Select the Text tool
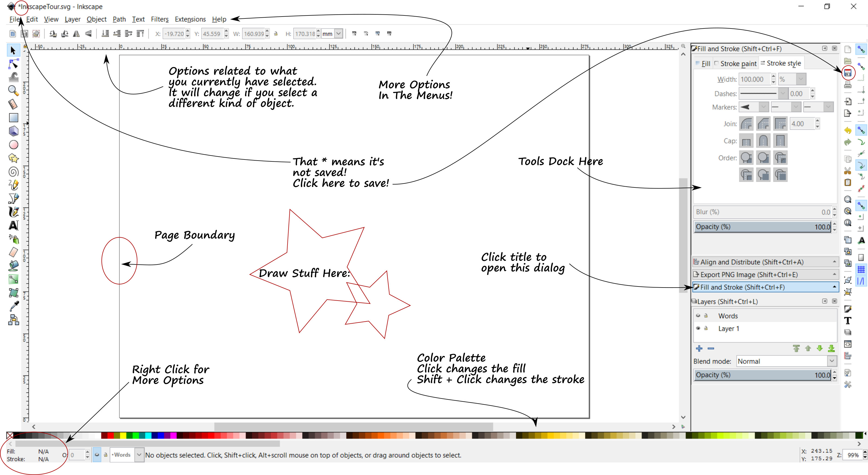Screen dimensions: 868x475 13,225
